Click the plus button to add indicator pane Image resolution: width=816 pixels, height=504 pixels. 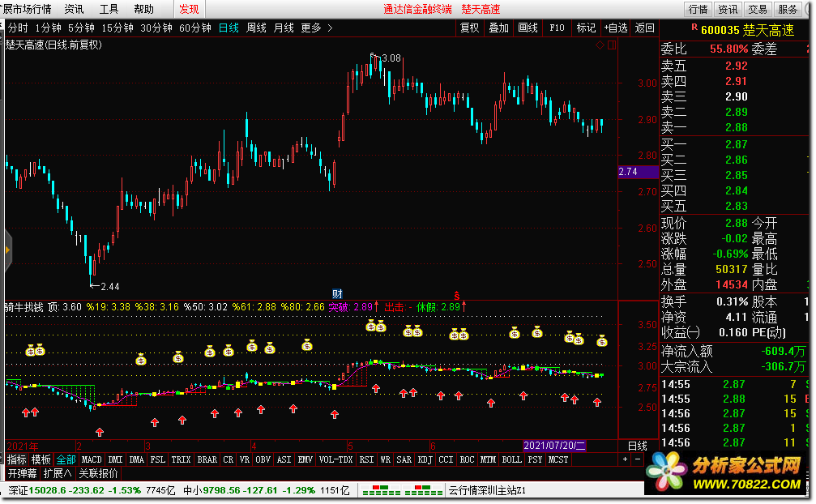click(625, 459)
